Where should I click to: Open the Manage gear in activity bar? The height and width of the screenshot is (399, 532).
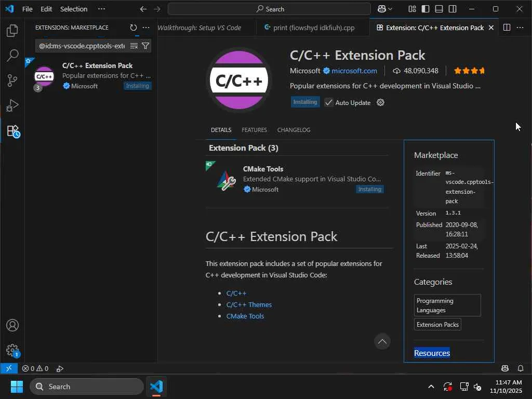pyautogui.click(x=13, y=350)
